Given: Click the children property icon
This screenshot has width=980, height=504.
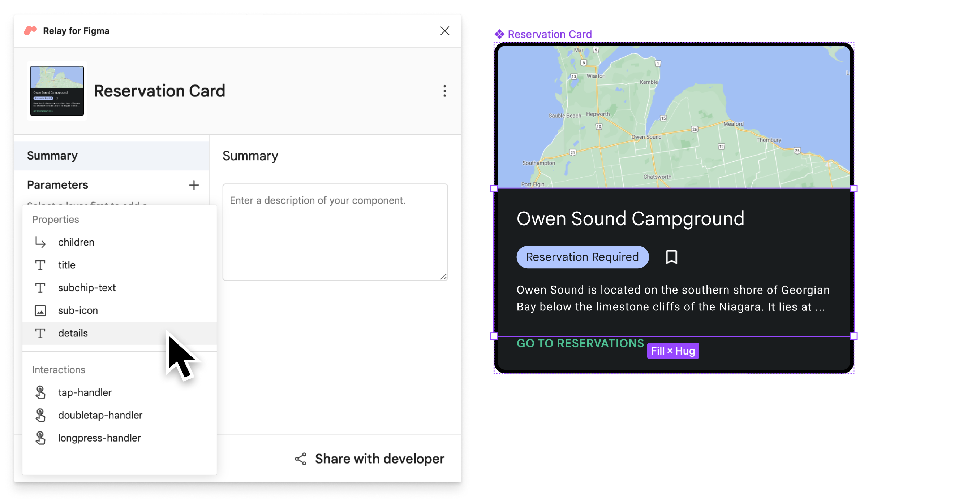Looking at the screenshot, I should click(x=40, y=242).
